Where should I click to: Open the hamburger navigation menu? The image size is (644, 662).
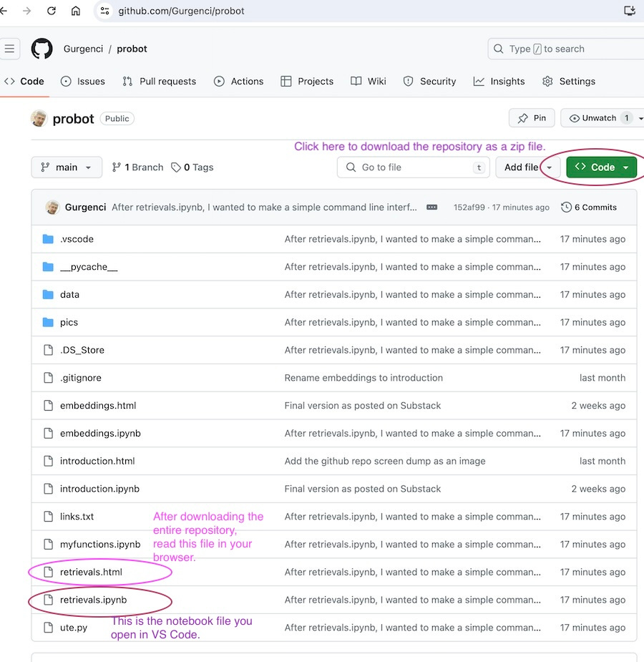tap(9, 49)
